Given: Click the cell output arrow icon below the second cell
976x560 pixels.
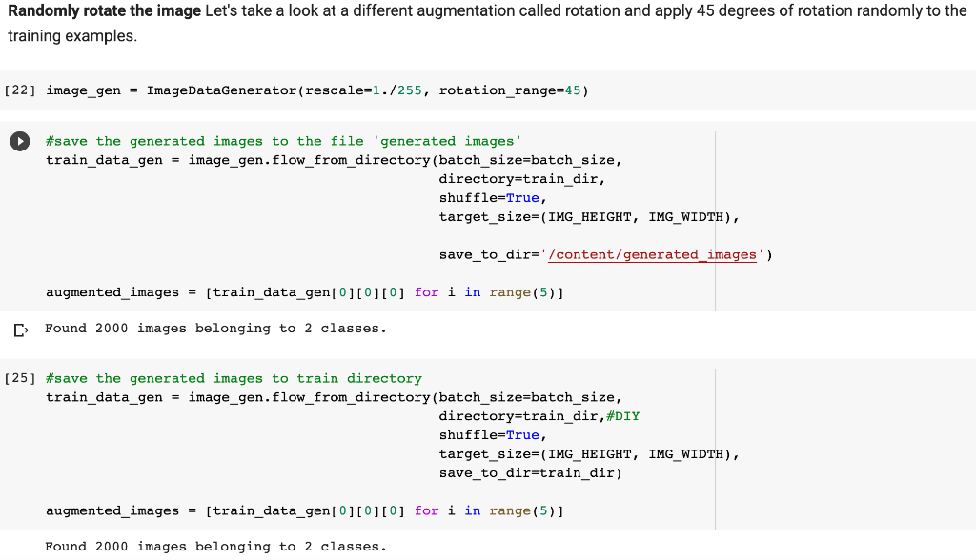Looking at the screenshot, I should [x=19, y=329].
